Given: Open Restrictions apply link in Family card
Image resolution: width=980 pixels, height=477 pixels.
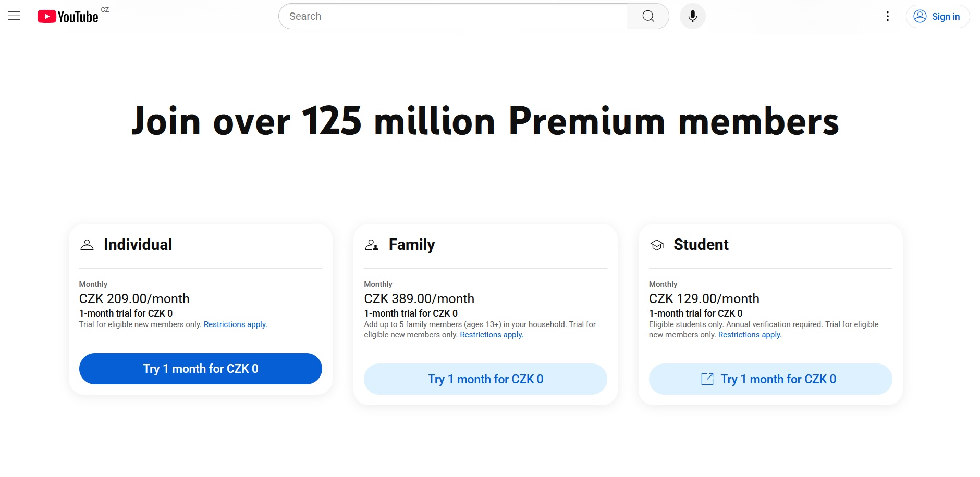Looking at the screenshot, I should pyautogui.click(x=492, y=335).
